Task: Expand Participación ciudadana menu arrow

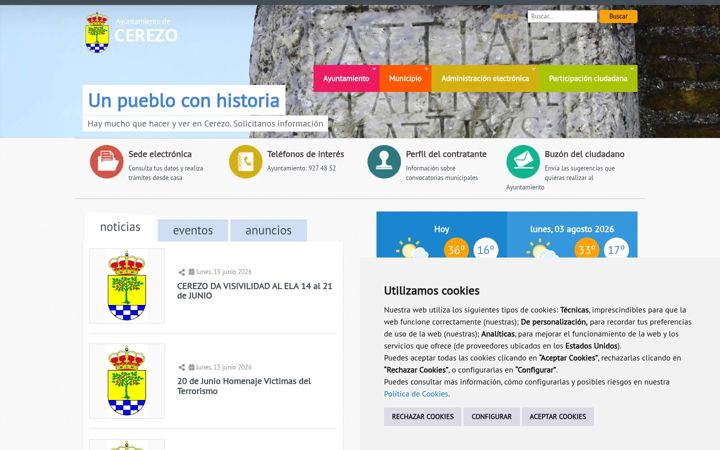Action: coord(632,69)
